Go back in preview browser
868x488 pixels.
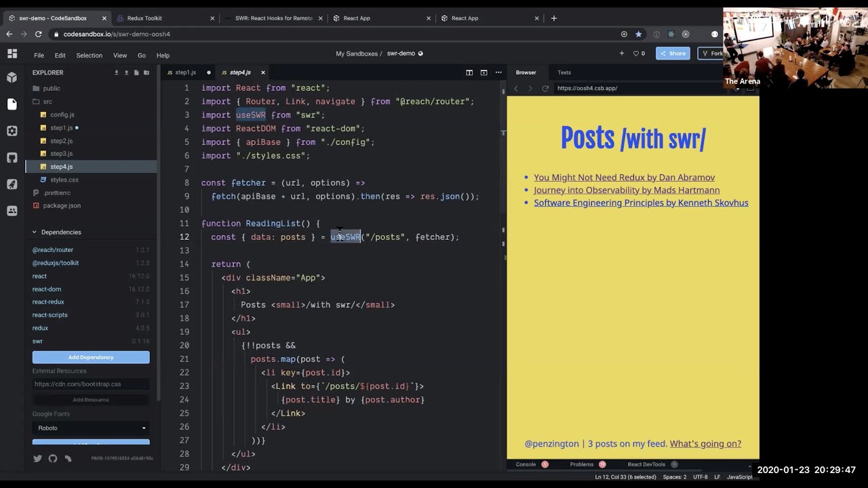pyautogui.click(x=516, y=88)
